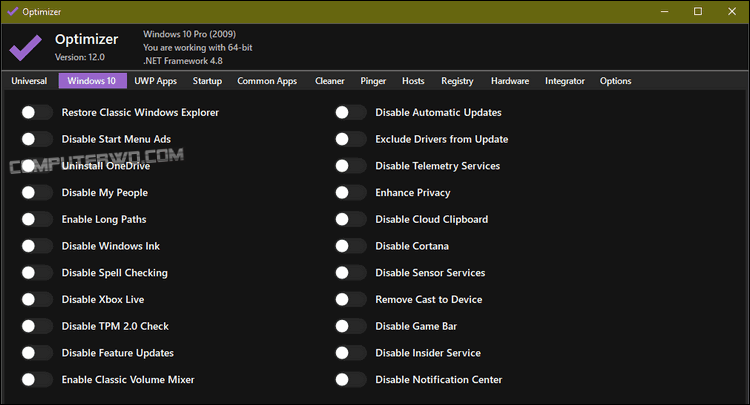Turn on Disable Game Bar

point(351,326)
